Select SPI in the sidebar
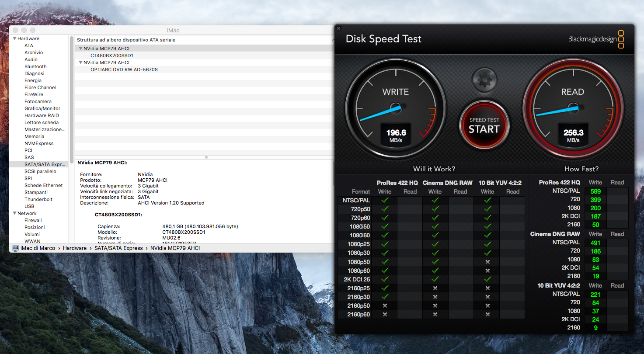644x354 pixels. coord(28,178)
